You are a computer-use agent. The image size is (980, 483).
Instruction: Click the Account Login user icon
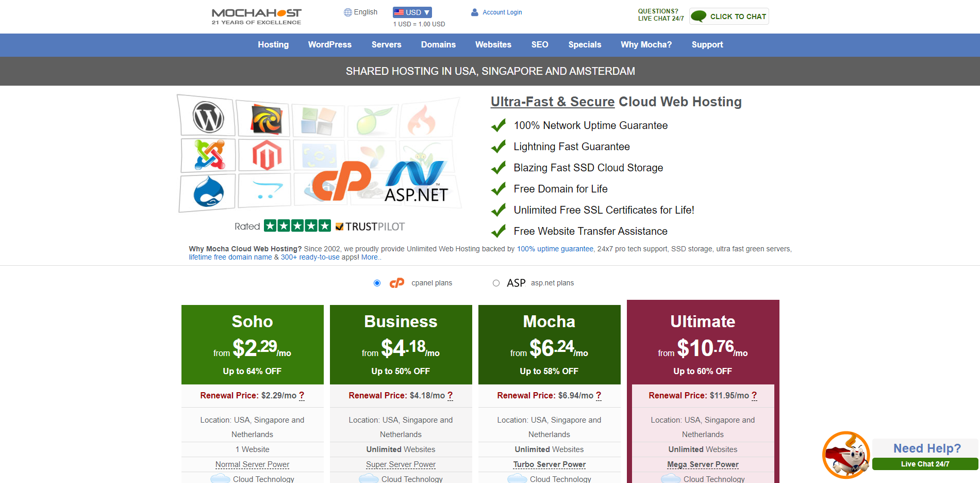475,12
